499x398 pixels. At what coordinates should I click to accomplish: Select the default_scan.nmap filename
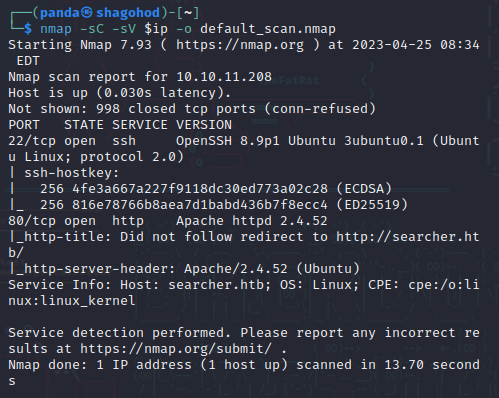pyautogui.click(x=268, y=29)
